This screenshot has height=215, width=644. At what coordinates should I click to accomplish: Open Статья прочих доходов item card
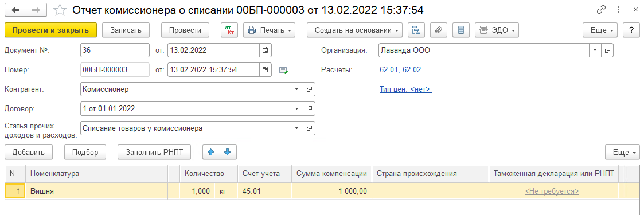tap(310, 128)
